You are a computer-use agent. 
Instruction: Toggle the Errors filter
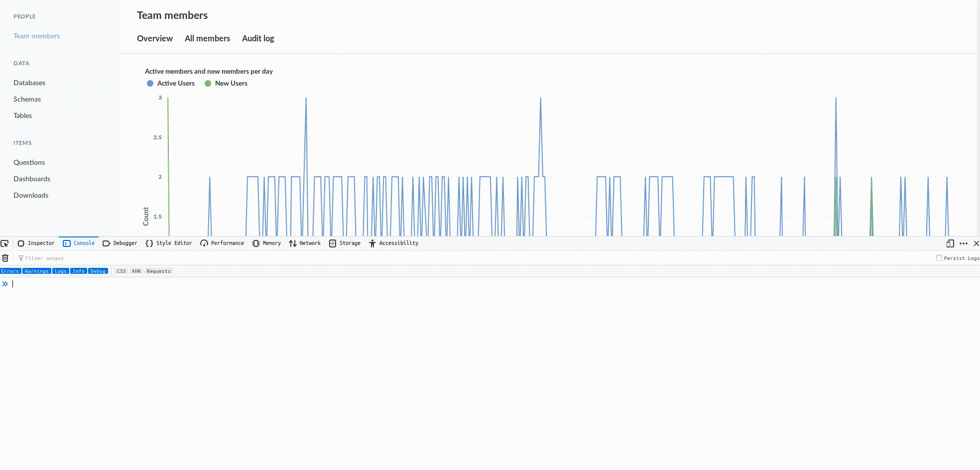(x=10, y=271)
